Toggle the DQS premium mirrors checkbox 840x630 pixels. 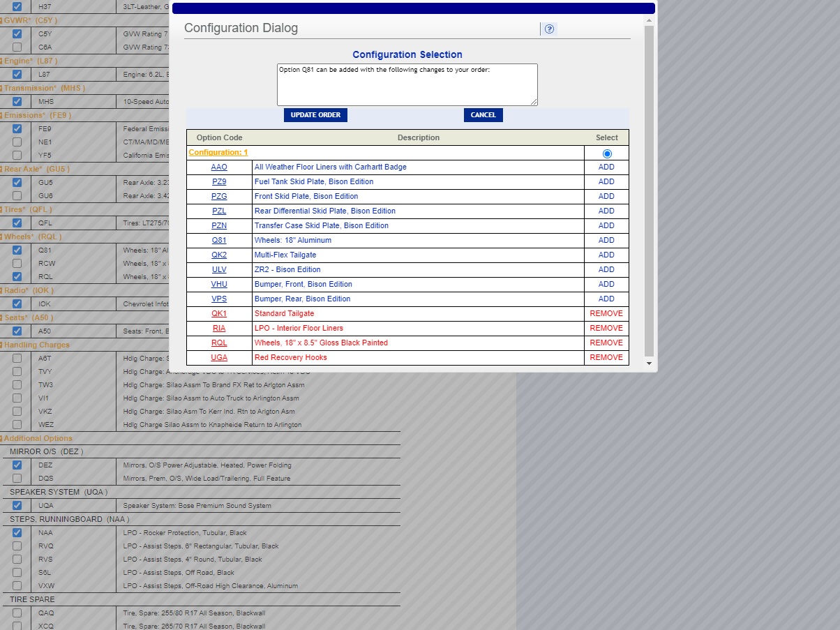click(x=17, y=479)
